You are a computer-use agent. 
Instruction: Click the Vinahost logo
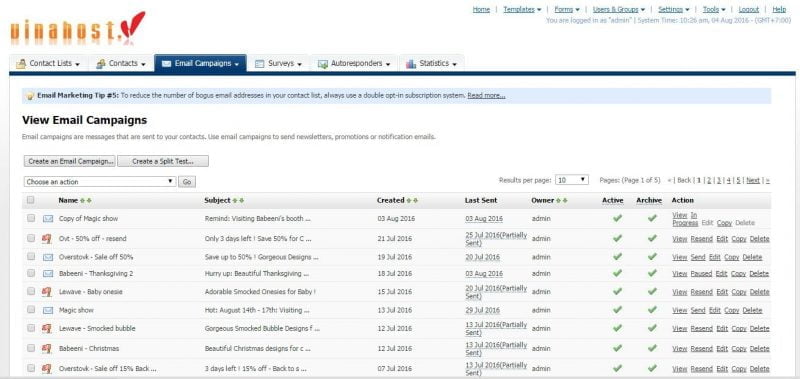click(x=78, y=28)
